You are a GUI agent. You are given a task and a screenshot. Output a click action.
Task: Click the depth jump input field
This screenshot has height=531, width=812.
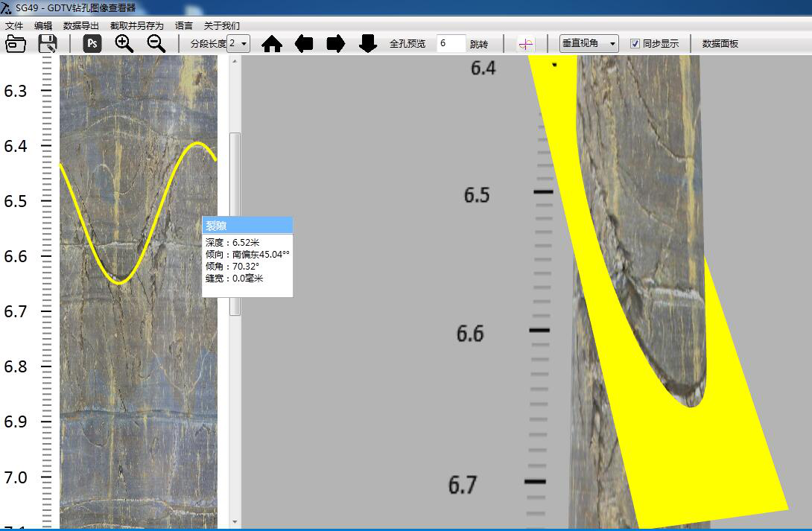[451, 43]
